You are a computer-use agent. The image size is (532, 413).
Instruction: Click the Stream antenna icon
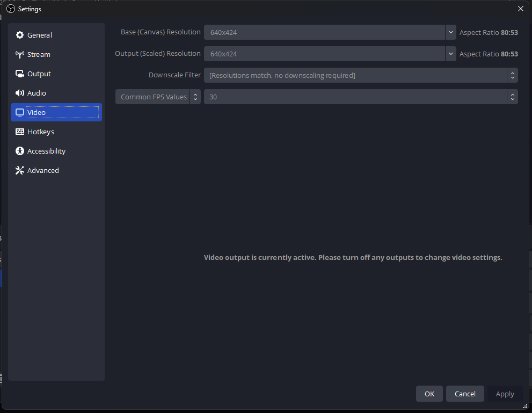point(20,54)
